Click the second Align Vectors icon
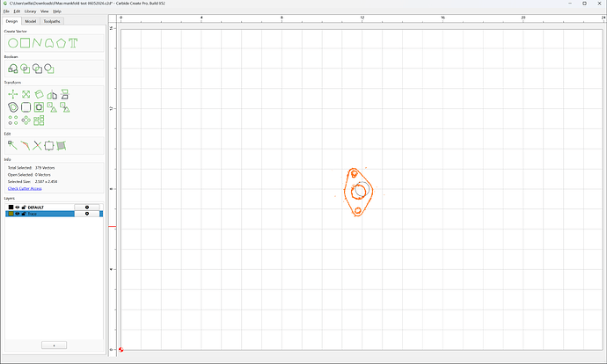The width and height of the screenshot is (607, 364). 64,107
